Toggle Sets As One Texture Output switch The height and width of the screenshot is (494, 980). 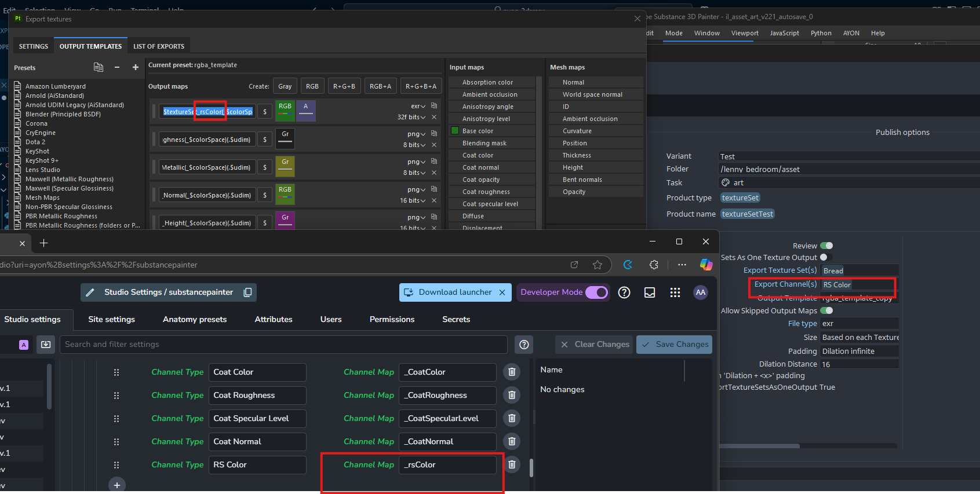[x=826, y=257]
